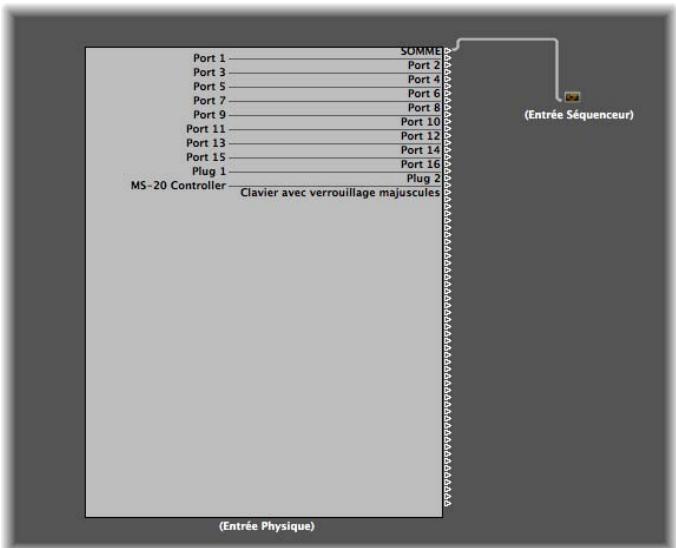The width and height of the screenshot is (676, 548).
Task: Click the Clavier avec verrouillage majuscules output triangle
Action: pyautogui.click(x=448, y=193)
